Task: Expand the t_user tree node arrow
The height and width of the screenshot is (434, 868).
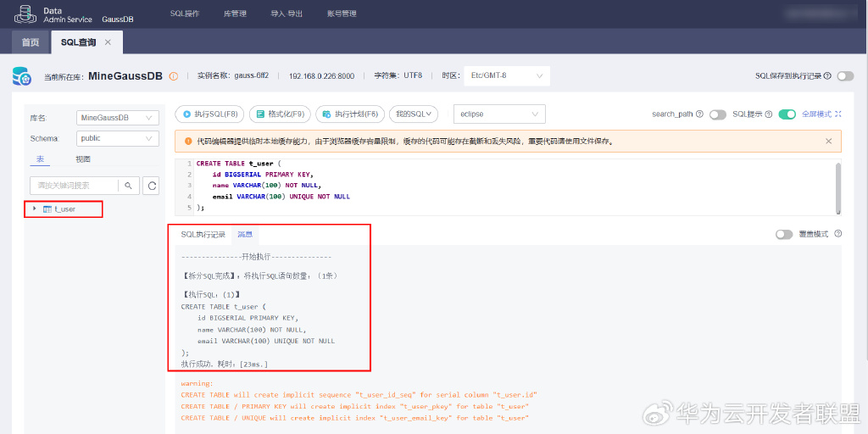Action: [34, 209]
